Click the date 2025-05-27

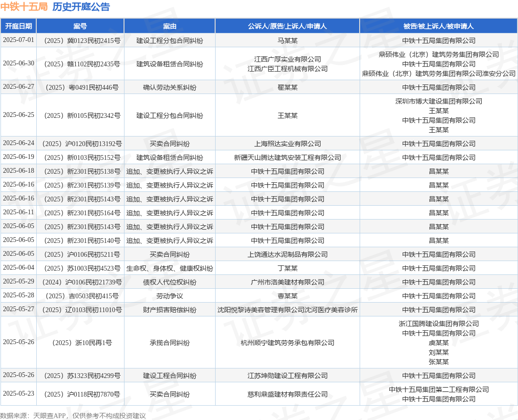pyautogui.click(x=19, y=310)
